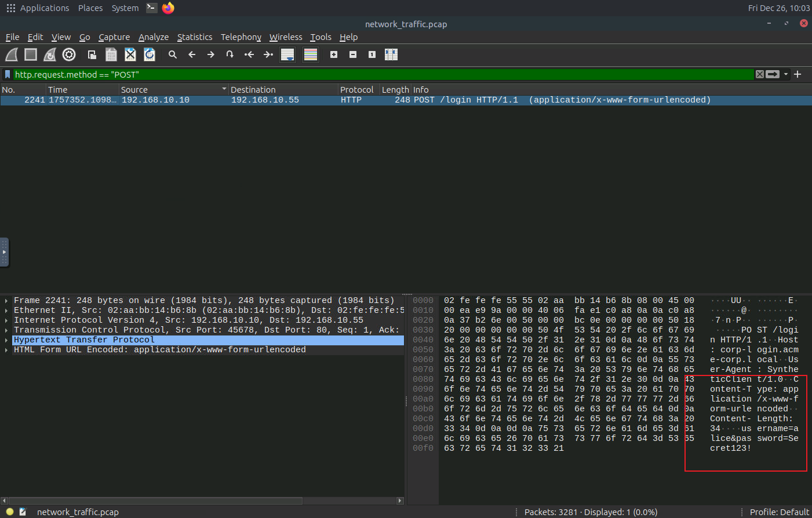This screenshot has width=812, height=518.
Task: Click the expert information yellow circle
Action: point(10,512)
